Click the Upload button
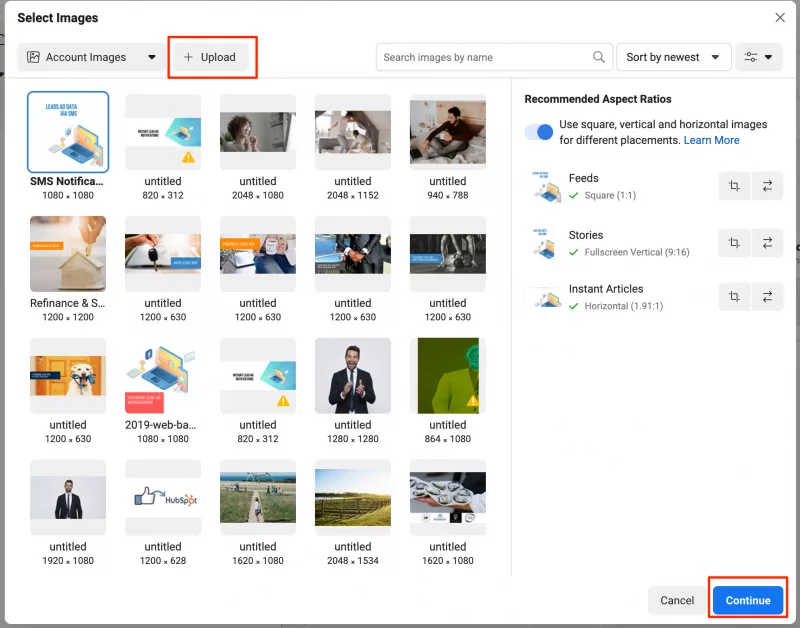800x628 pixels. pos(210,57)
